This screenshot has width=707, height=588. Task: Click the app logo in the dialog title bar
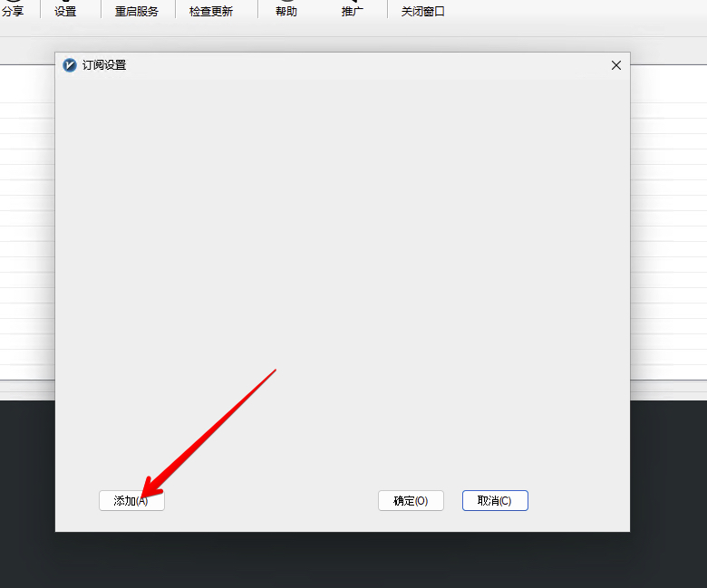70,65
